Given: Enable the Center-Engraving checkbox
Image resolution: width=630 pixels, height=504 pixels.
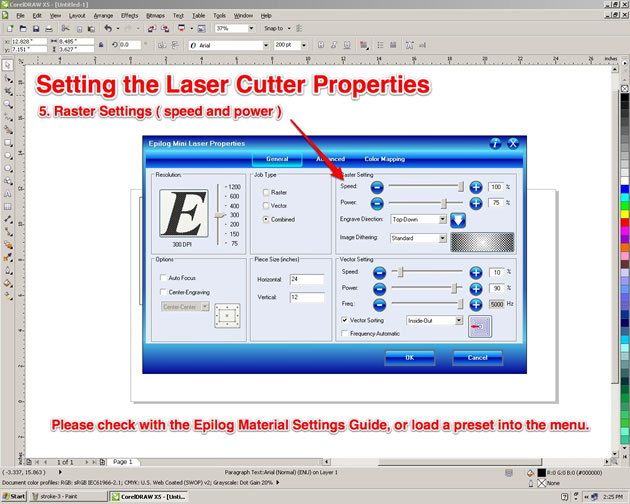Looking at the screenshot, I should (163, 292).
